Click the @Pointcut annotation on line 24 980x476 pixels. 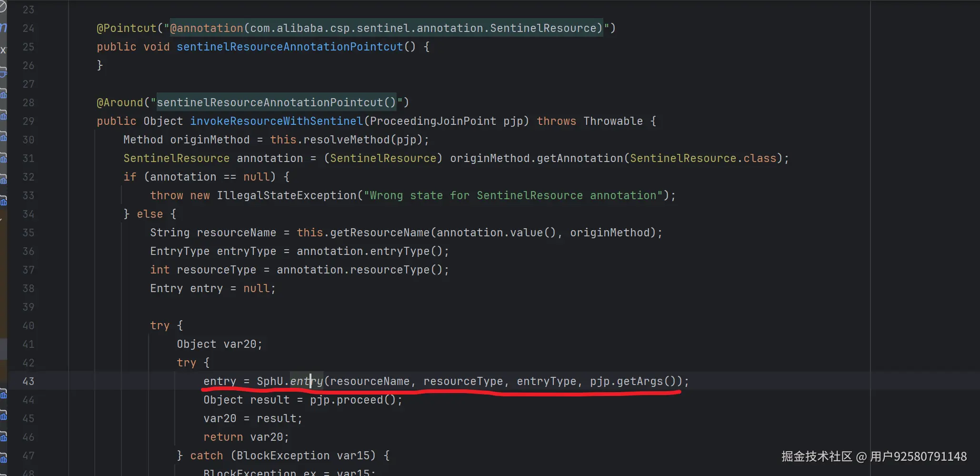(127, 28)
